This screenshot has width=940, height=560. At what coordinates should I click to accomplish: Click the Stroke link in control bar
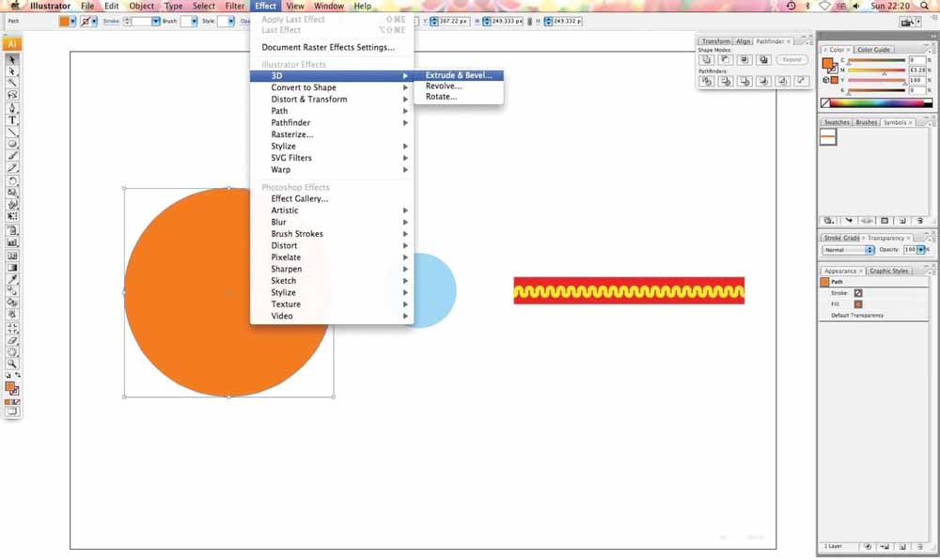click(111, 21)
